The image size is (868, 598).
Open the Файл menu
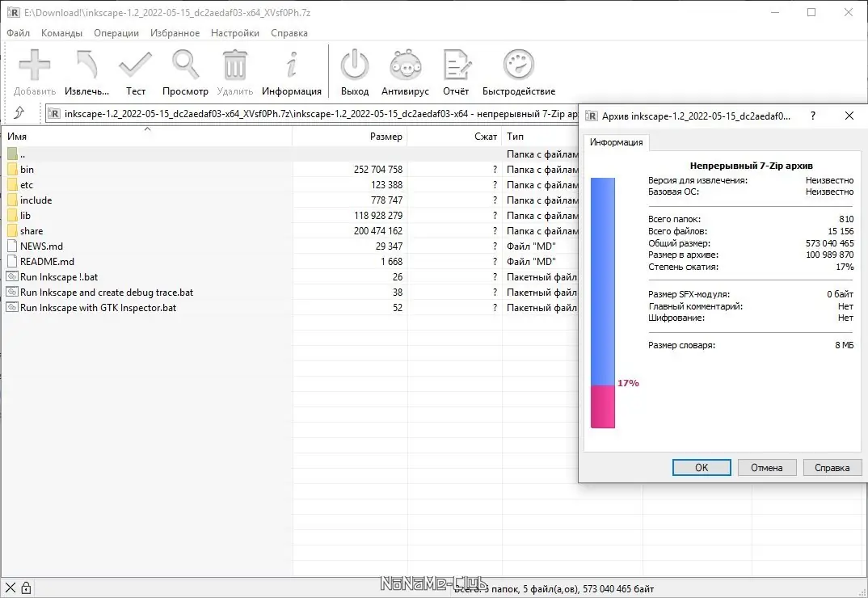pyautogui.click(x=19, y=33)
